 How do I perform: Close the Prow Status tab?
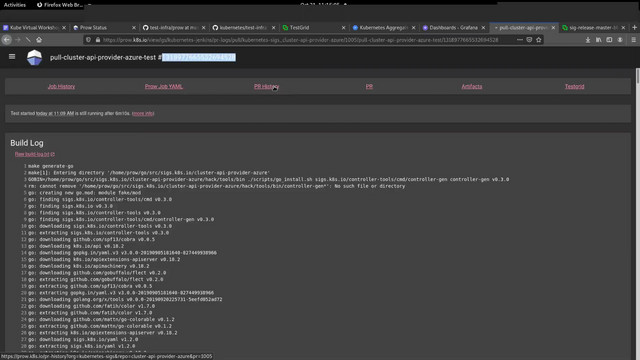tap(133, 27)
